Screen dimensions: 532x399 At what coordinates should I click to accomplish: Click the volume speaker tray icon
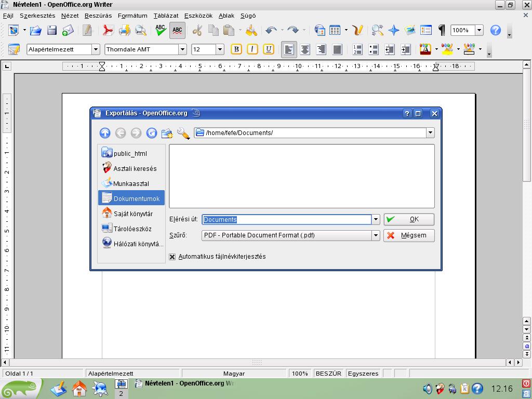pos(428,389)
